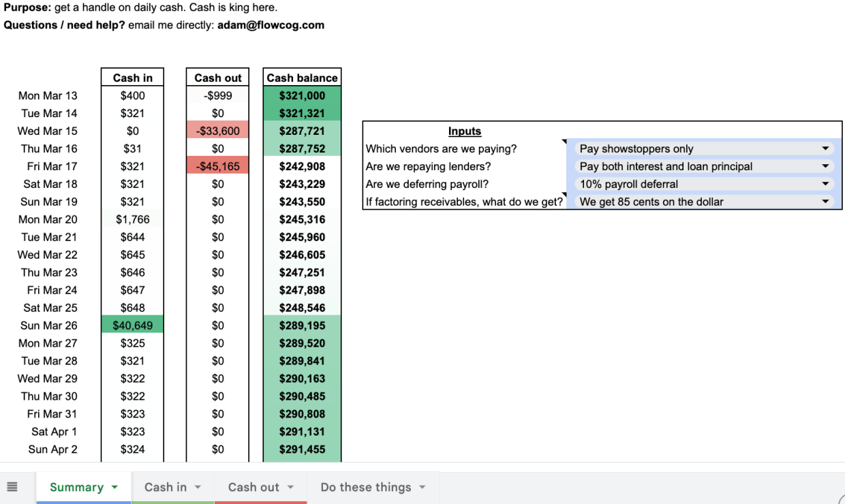Image resolution: width=845 pixels, height=504 pixels.
Task: Open the "Pay showstoppers only" vendor dropdown
Action: 825,148
